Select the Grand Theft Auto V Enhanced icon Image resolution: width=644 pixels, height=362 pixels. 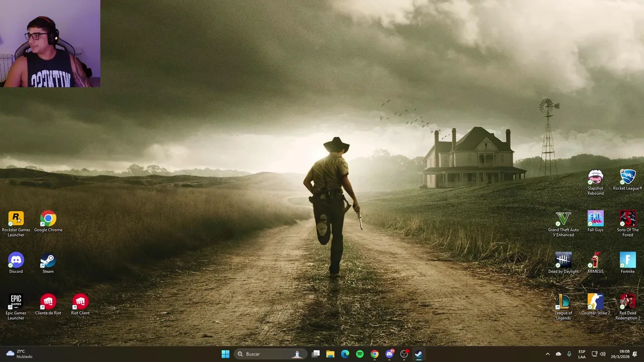coord(563,224)
